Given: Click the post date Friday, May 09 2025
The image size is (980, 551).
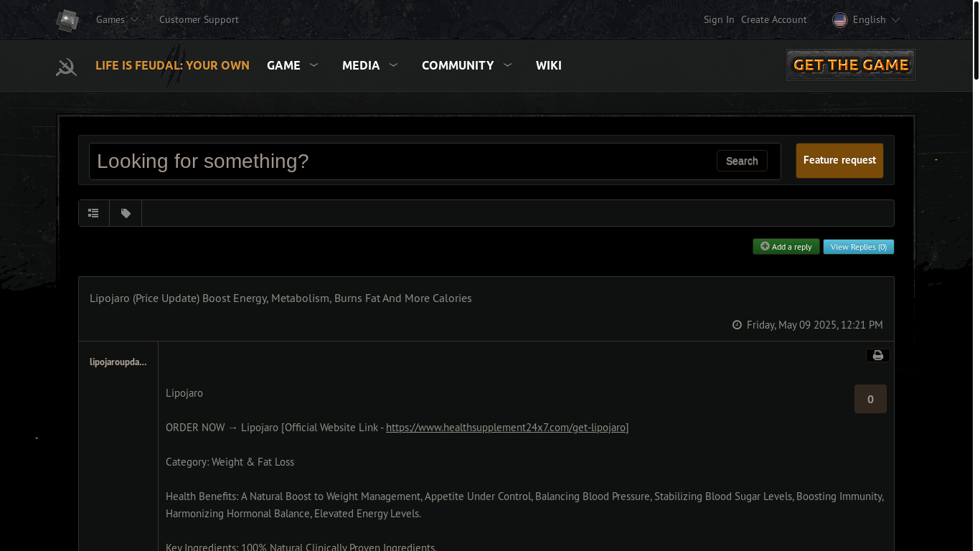Looking at the screenshot, I should (815, 325).
